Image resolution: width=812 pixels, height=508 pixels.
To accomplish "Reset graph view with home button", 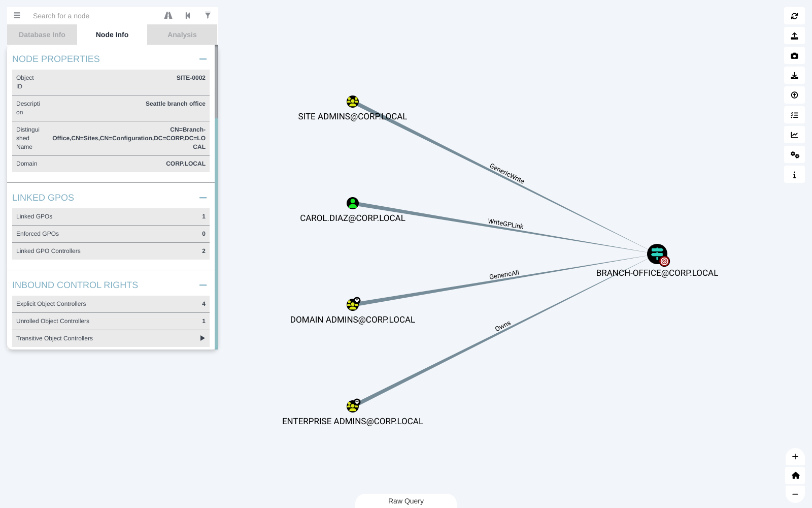I will 795,475.
